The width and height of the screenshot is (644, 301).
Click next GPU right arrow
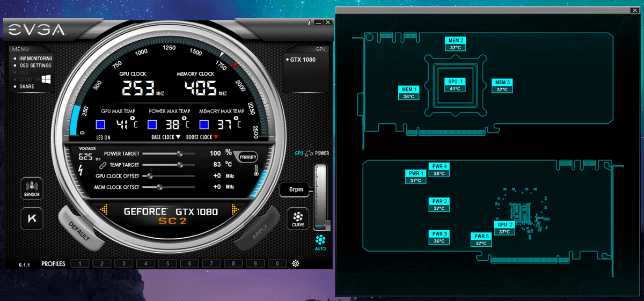[235, 210]
